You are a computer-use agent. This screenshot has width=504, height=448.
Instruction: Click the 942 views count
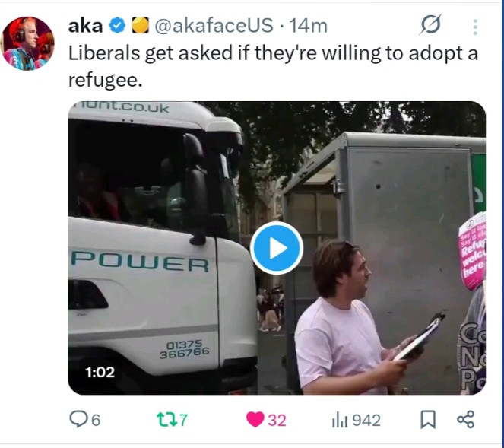(x=366, y=421)
